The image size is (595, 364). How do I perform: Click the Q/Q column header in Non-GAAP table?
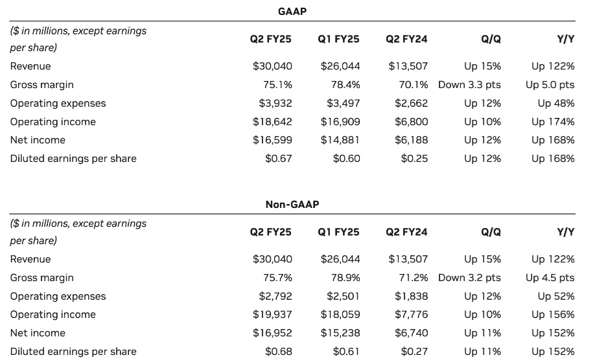point(491,232)
